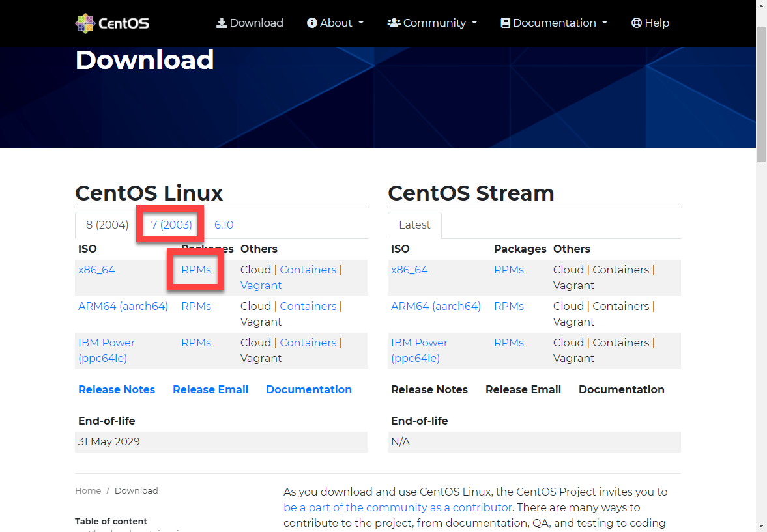
Task: Open the Download navbar link
Action: (x=250, y=23)
